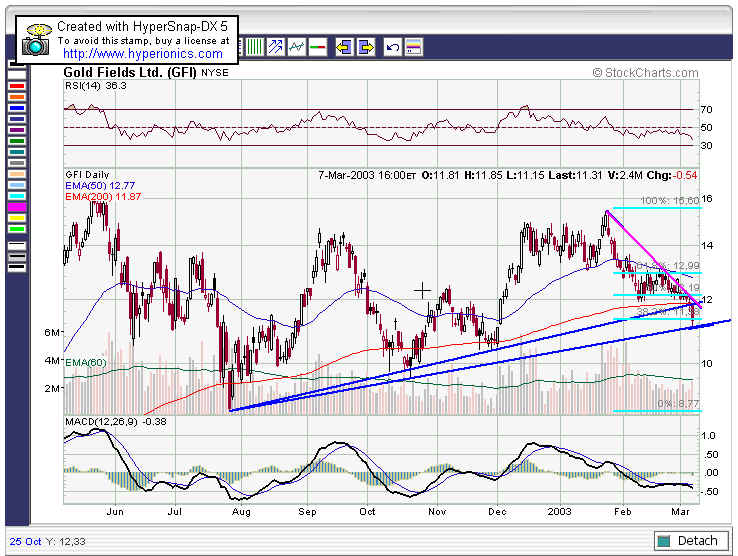Pick the yellow color swatch
The image size is (738, 556).
pos(17,218)
